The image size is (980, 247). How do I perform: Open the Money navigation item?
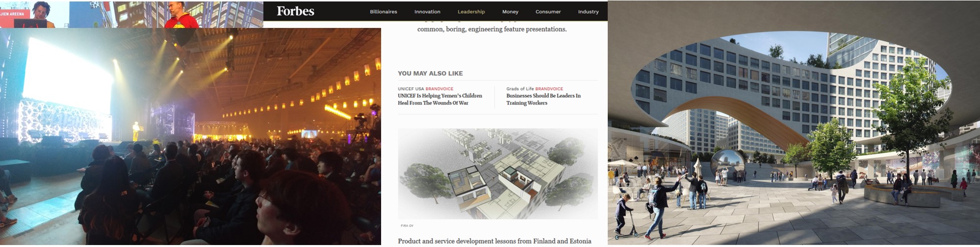pos(510,12)
